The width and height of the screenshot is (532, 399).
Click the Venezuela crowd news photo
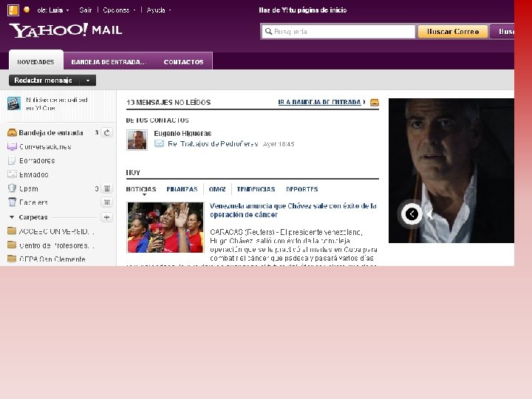(166, 228)
